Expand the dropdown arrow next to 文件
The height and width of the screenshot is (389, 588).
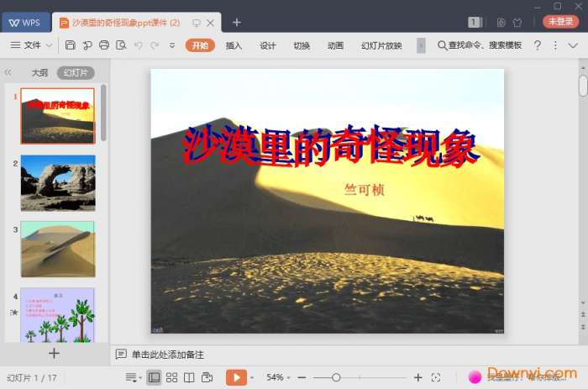point(49,45)
